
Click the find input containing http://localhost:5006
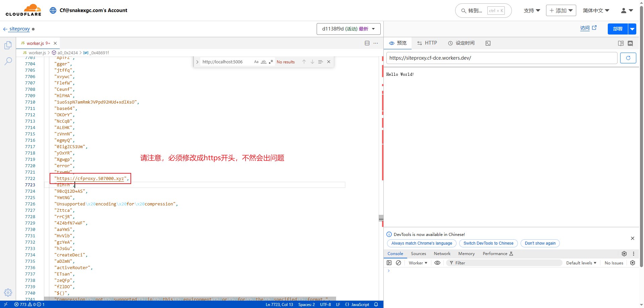point(227,62)
